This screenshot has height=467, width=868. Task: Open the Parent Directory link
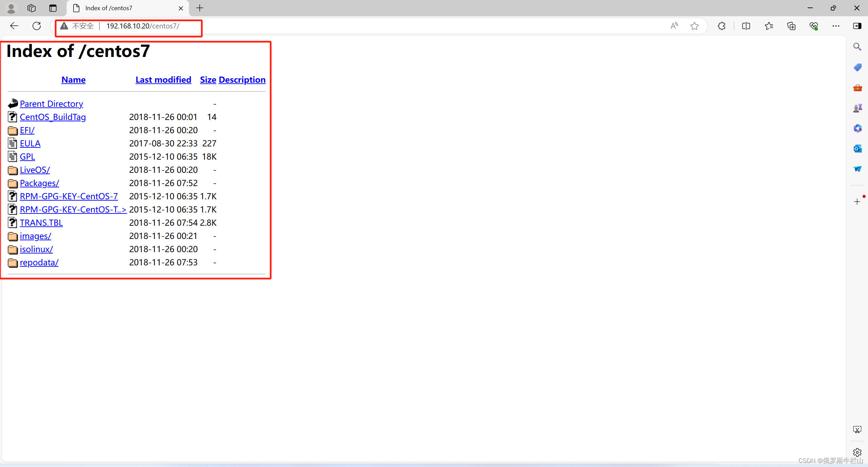[51, 104]
